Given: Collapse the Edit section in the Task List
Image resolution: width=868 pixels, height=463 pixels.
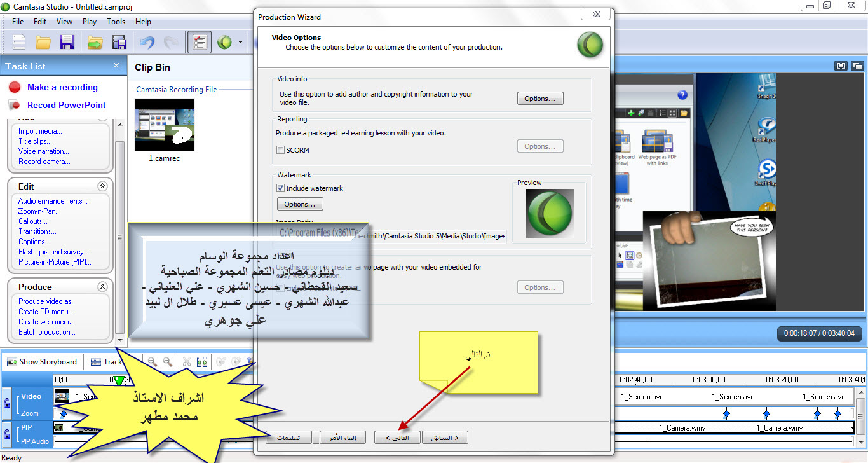Looking at the screenshot, I should coord(102,186).
